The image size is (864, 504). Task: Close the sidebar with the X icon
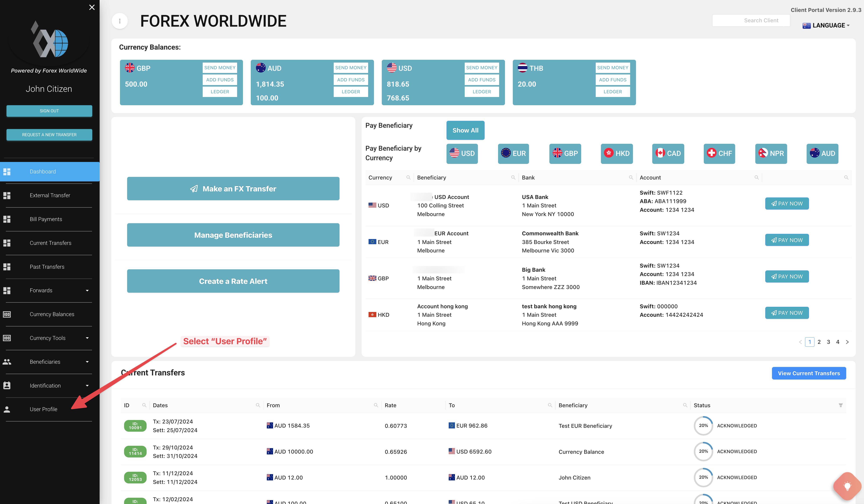92,7
